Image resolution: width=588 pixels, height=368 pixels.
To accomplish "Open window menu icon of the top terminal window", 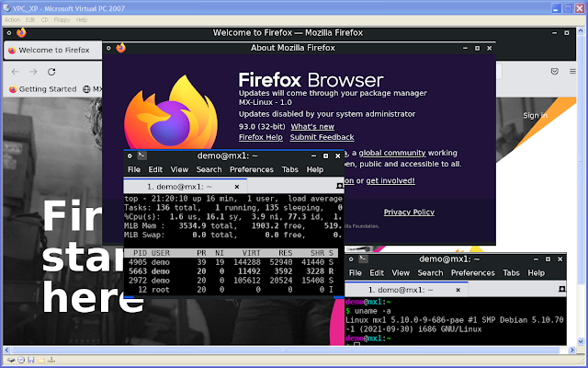I will tap(130, 155).
